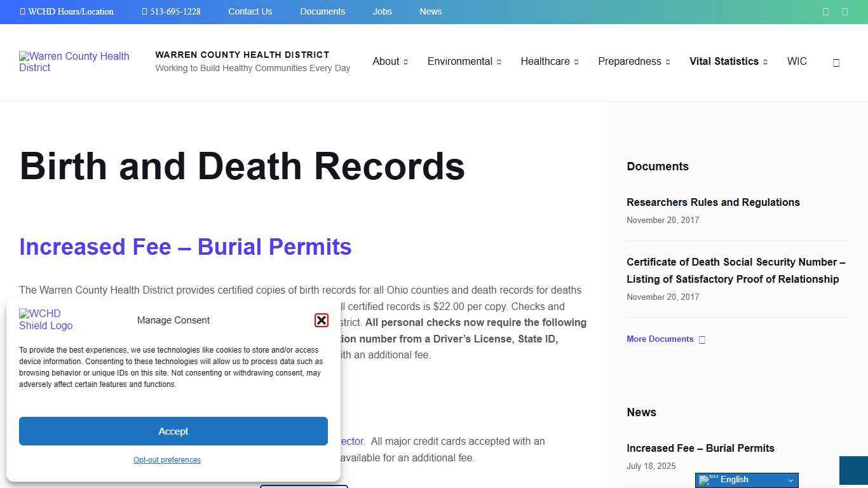The height and width of the screenshot is (488, 868).
Task: Expand the About dropdown menu
Action: pos(390,61)
